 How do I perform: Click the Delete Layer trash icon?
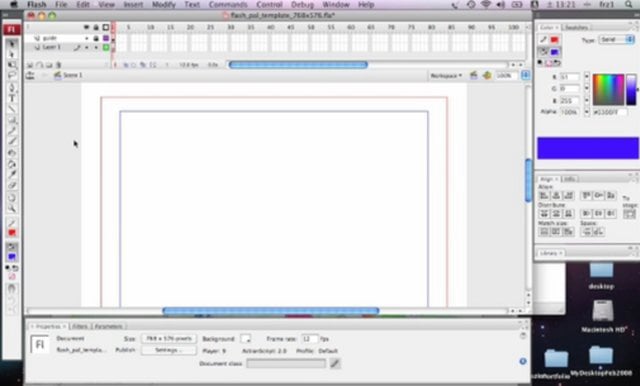pyautogui.click(x=59, y=65)
